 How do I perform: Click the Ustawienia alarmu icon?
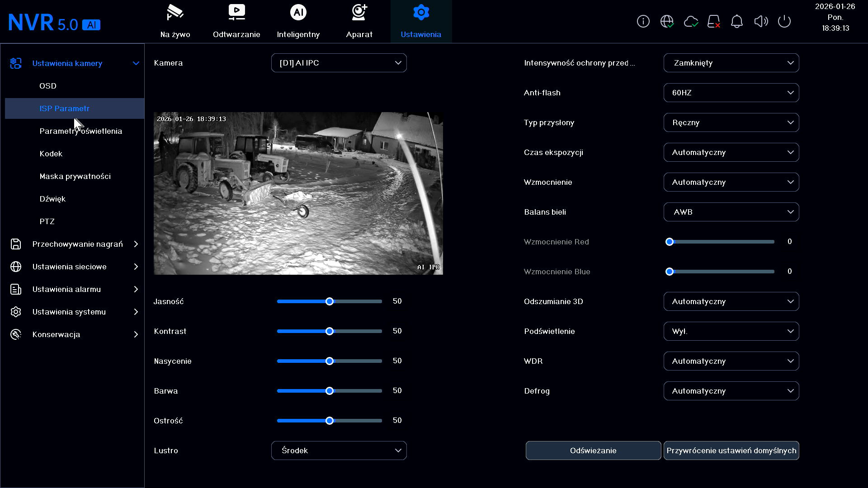click(x=16, y=289)
